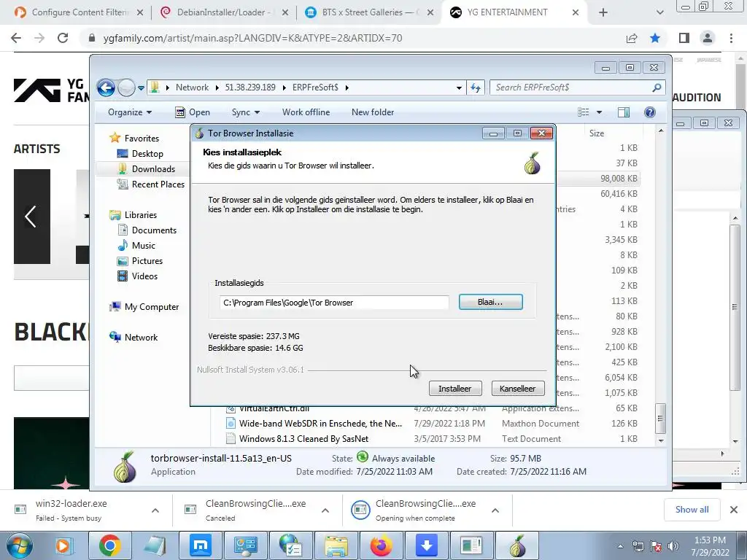Click the Blaai... browse button
The height and width of the screenshot is (560, 747).
click(x=490, y=302)
